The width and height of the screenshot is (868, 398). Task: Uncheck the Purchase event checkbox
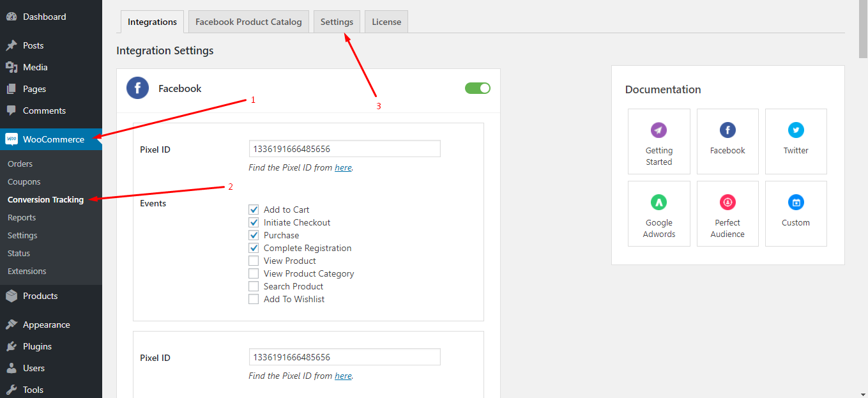pos(254,235)
